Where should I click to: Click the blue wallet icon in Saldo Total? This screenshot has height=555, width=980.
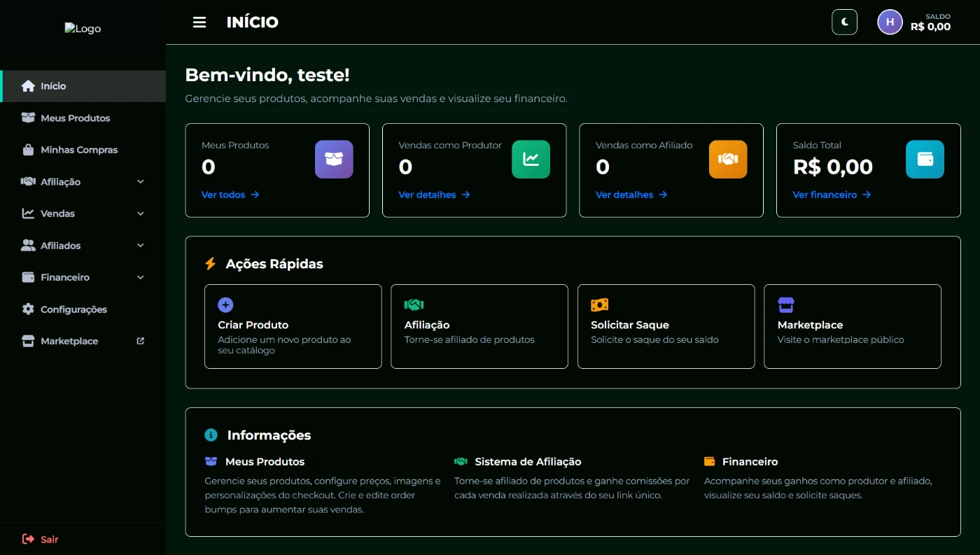(x=925, y=160)
